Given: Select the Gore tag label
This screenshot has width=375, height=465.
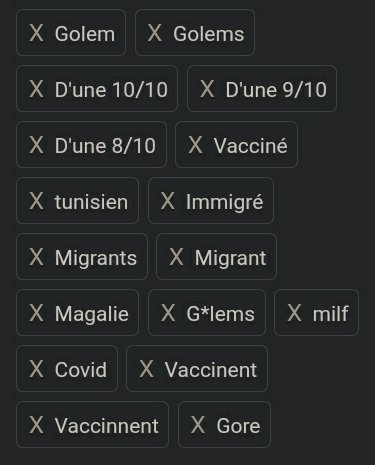Looking at the screenshot, I should coord(238,426).
